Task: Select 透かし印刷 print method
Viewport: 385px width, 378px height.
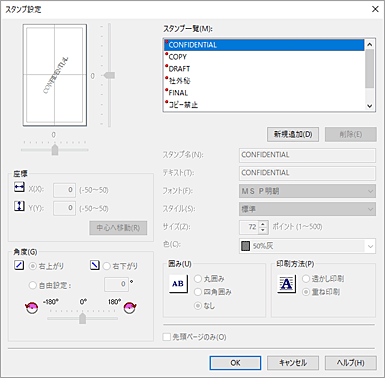Action: coord(306,279)
